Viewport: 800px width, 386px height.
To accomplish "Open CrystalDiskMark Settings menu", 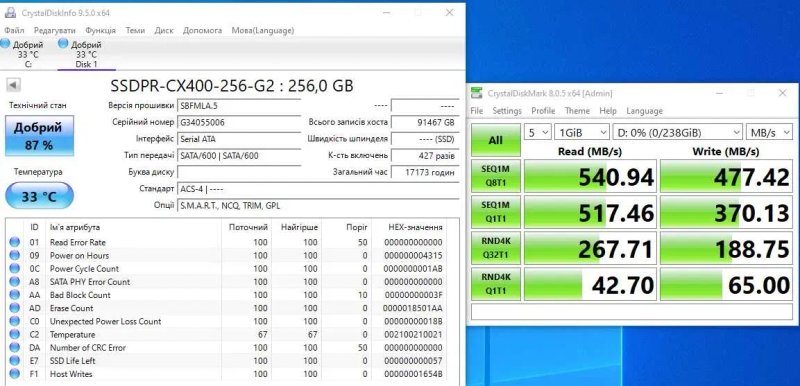I will coord(507,111).
